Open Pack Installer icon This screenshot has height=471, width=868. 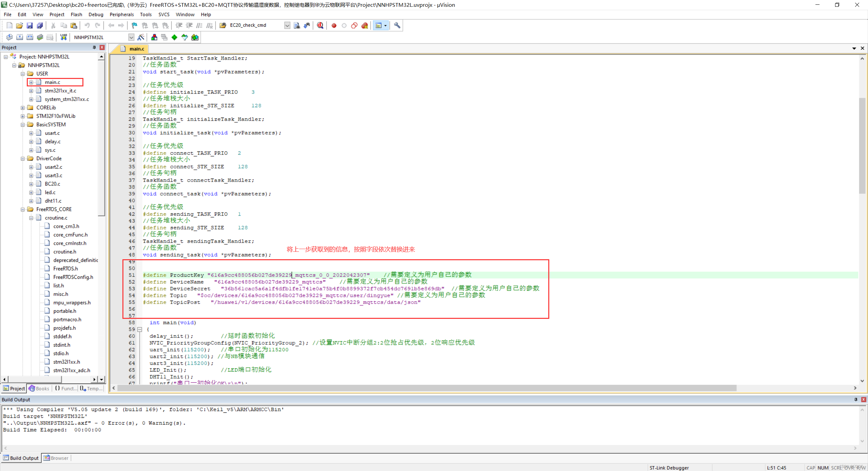(x=195, y=37)
